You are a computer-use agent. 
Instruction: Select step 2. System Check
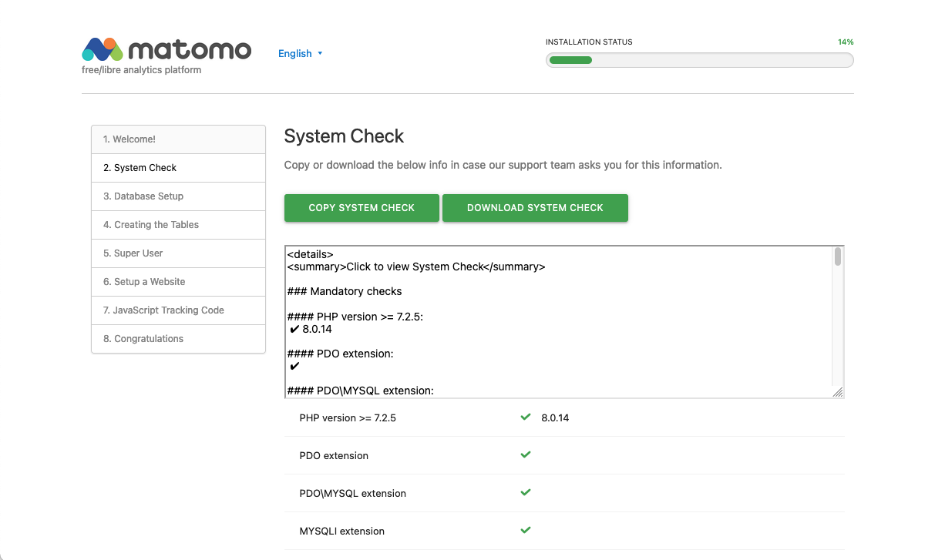(x=178, y=168)
